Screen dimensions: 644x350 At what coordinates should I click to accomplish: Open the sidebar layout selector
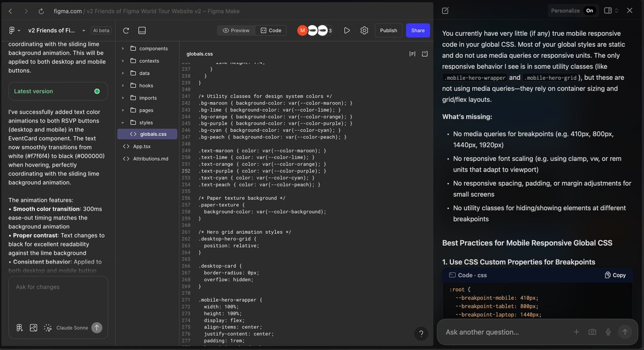point(611,11)
